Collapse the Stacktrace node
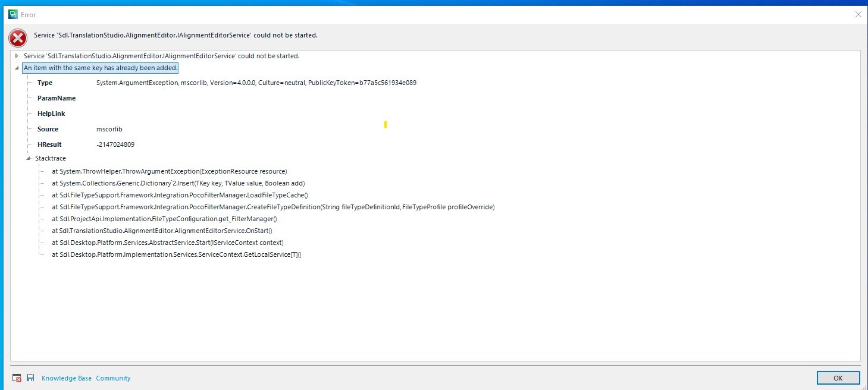The image size is (868, 390). click(x=29, y=158)
